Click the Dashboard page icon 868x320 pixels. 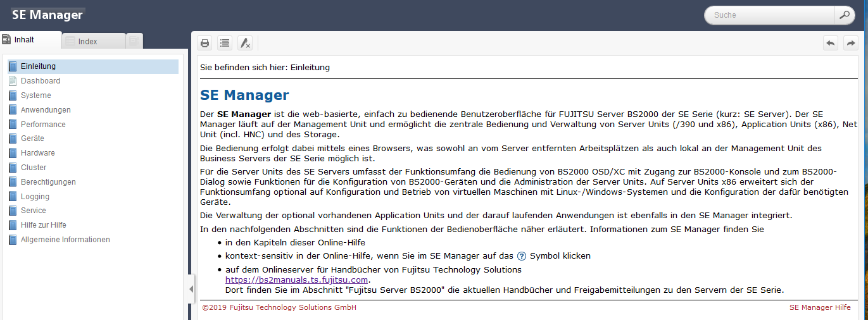pyautogui.click(x=13, y=81)
